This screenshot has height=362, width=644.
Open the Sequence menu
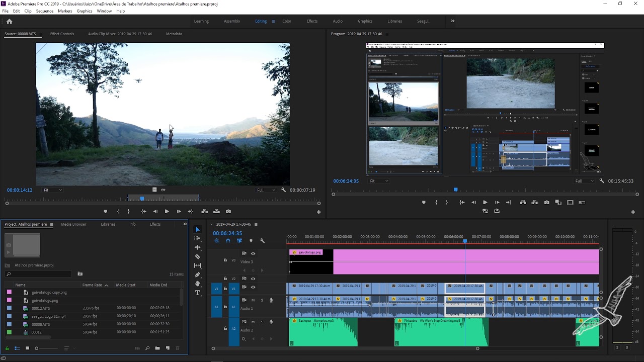(44, 11)
